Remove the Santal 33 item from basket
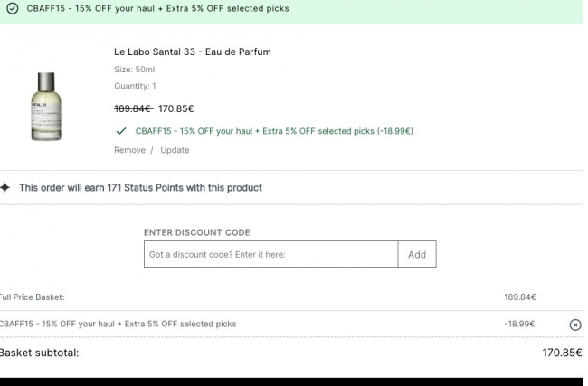 (x=129, y=150)
